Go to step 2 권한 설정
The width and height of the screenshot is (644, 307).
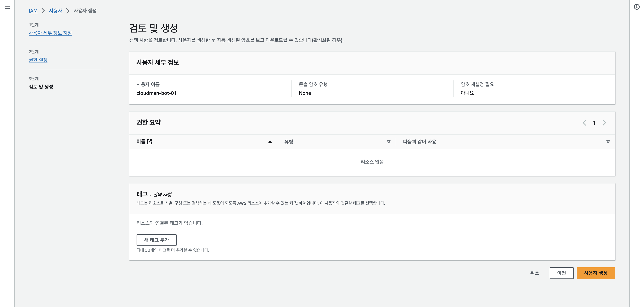click(38, 60)
